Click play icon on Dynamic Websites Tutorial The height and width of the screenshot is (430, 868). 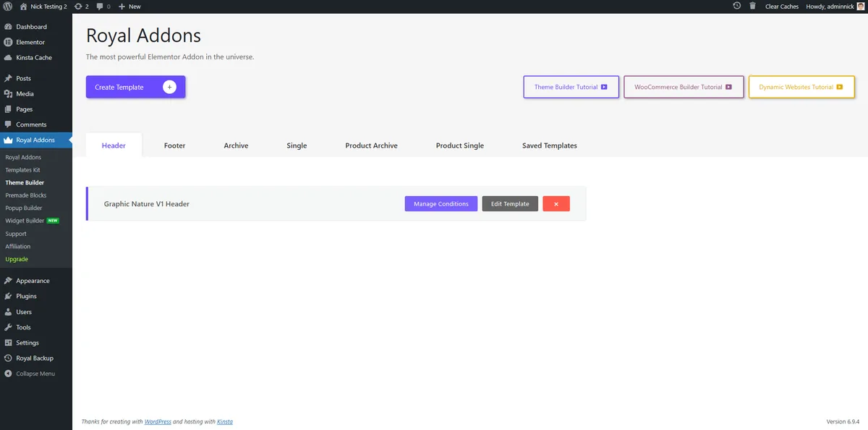coord(839,87)
